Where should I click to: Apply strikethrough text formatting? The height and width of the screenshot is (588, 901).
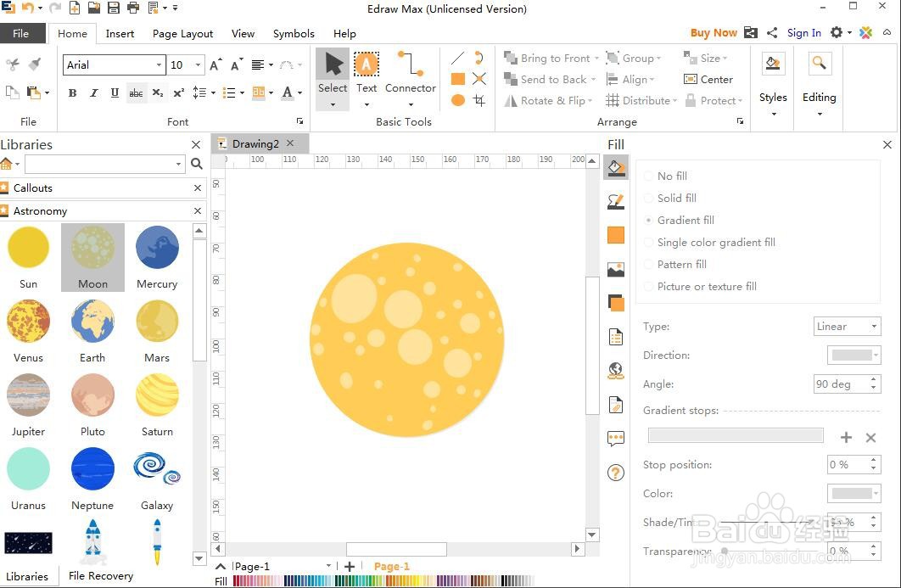(137, 92)
